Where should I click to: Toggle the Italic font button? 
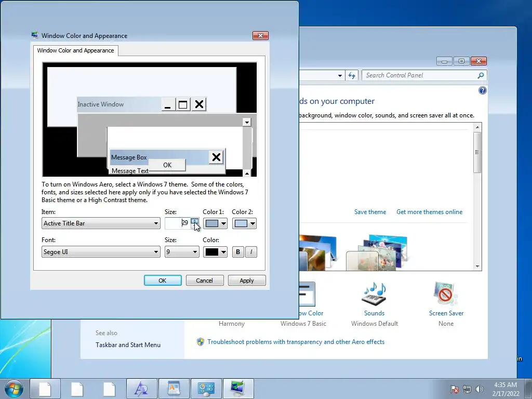tap(251, 252)
